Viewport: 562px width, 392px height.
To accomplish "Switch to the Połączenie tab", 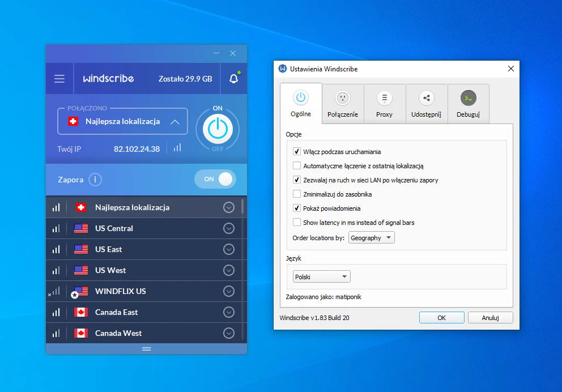I will coord(343,103).
